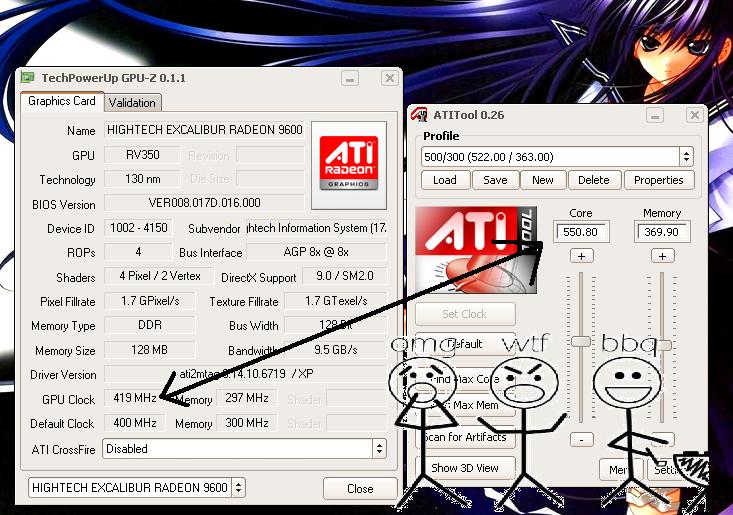Click the GPU field showing RV350

tap(142, 155)
